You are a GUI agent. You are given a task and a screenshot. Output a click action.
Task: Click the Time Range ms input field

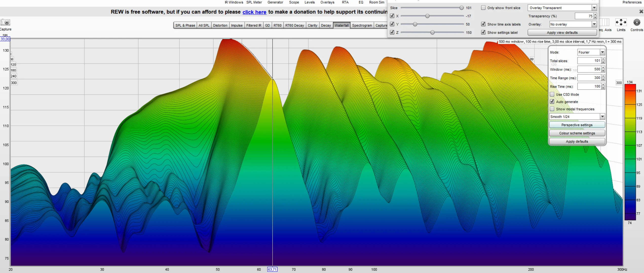coord(589,78)
